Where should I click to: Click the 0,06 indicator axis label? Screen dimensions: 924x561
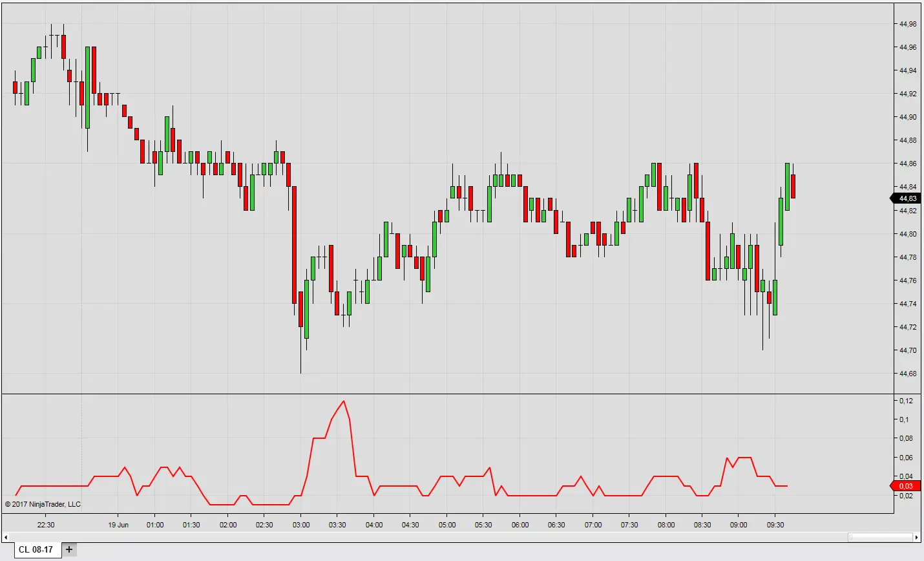[906, 458]
